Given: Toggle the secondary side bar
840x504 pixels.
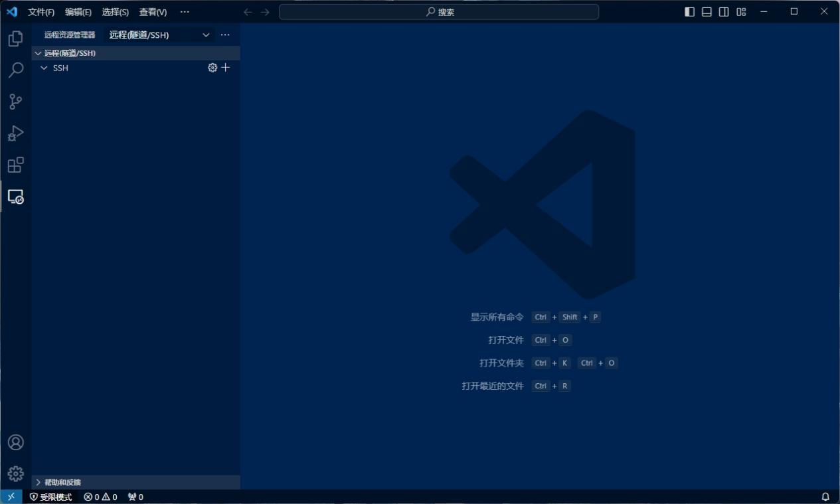Looking at the screenshot, I should (724, 12).
